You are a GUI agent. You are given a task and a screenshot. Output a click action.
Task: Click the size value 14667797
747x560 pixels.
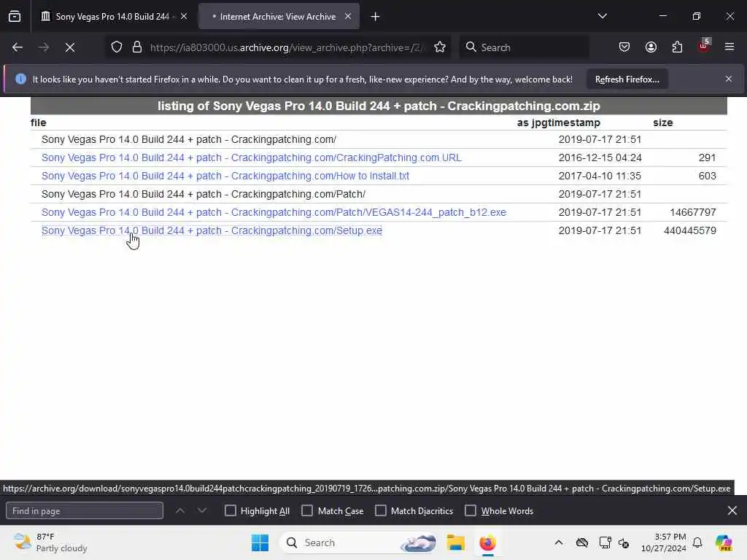693,212
